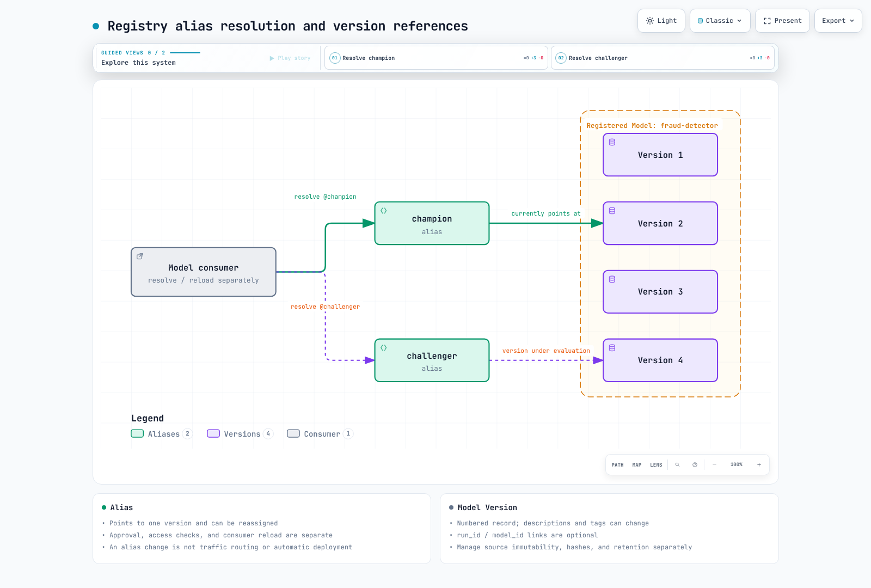Toggle LENS mode in the canvas toolbar

(656, 465)
